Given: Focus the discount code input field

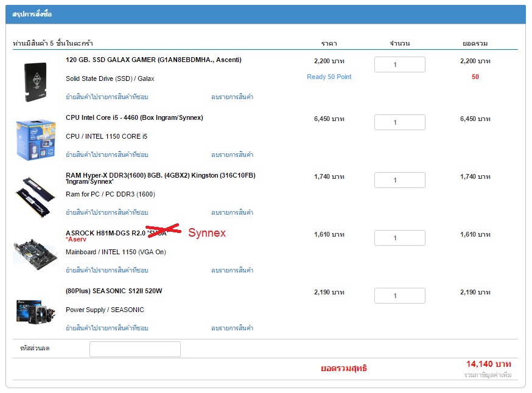Looking at the screenshot, I should point(135,349).
